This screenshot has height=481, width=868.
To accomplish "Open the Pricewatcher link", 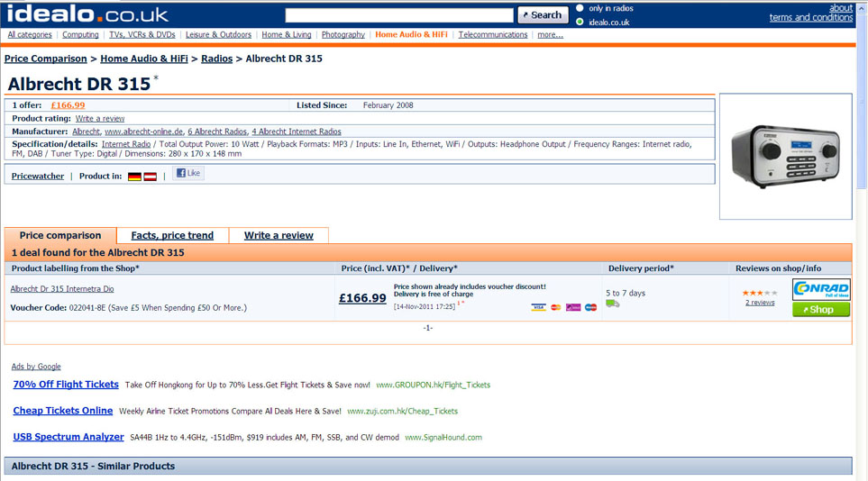I will (38, 177).
